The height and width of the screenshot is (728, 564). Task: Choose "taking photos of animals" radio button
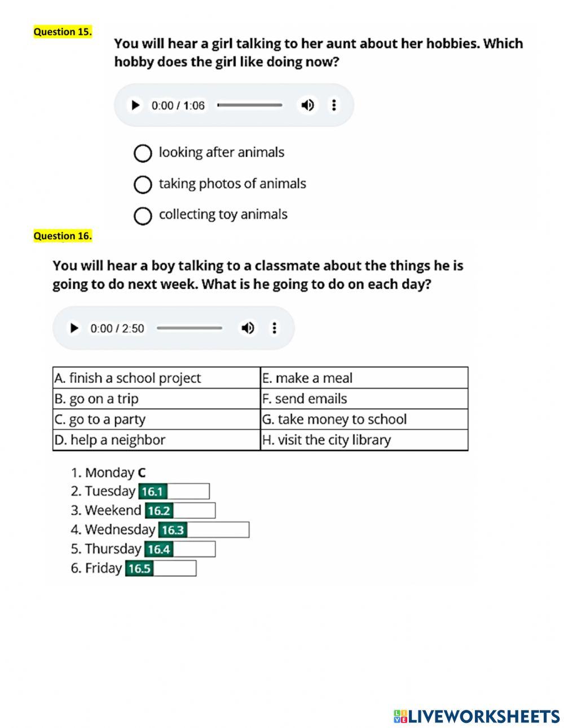143,184
